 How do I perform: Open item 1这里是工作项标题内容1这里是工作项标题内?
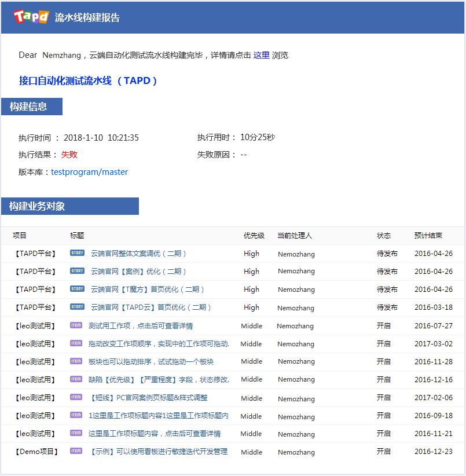point(159,416)
